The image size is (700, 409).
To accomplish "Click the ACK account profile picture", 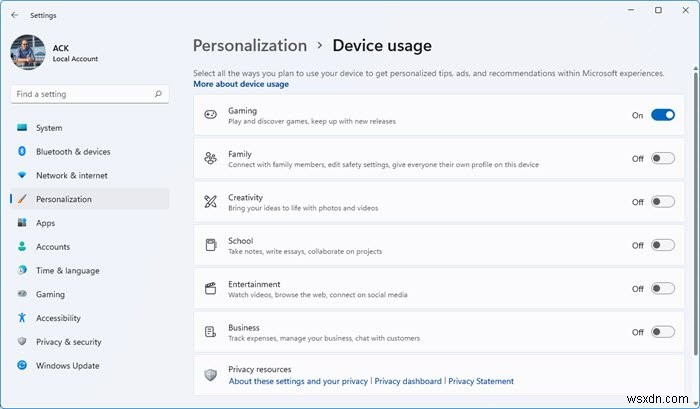I will coord(28,53).
